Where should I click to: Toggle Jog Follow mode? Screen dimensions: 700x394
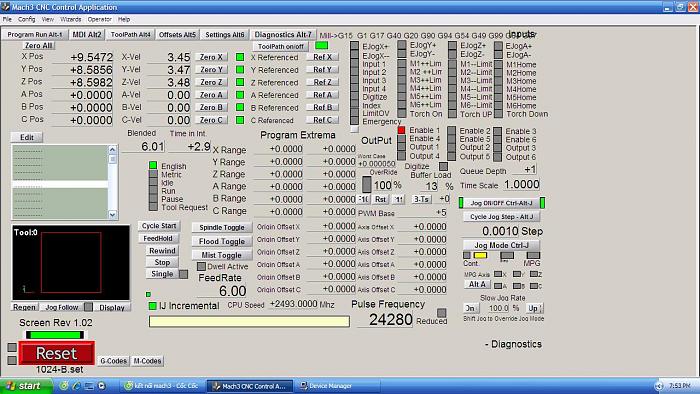(62, 307)
